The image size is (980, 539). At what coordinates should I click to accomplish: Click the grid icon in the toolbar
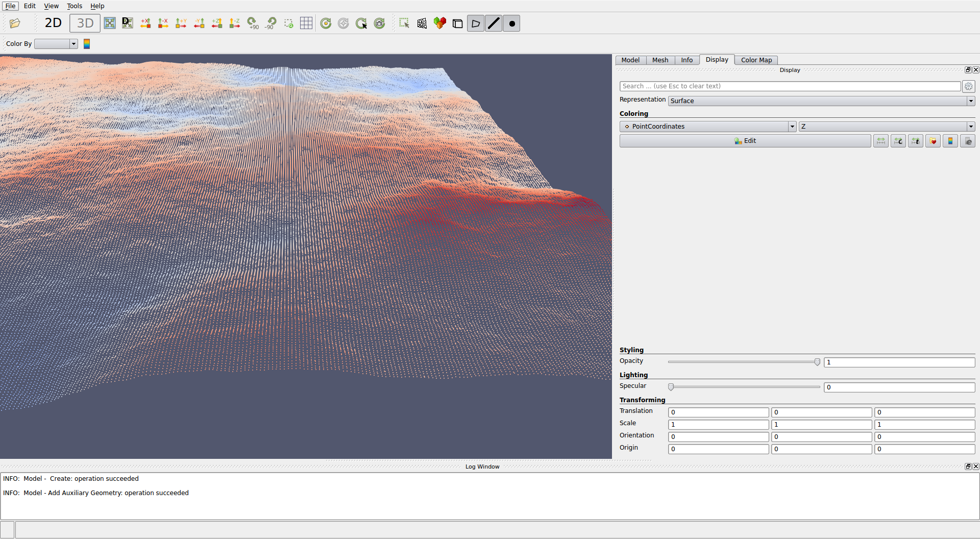[x=306, y=23]
